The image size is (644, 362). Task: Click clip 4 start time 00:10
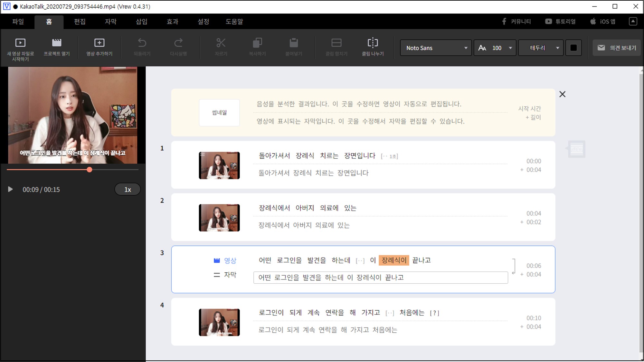click(534, 318)
